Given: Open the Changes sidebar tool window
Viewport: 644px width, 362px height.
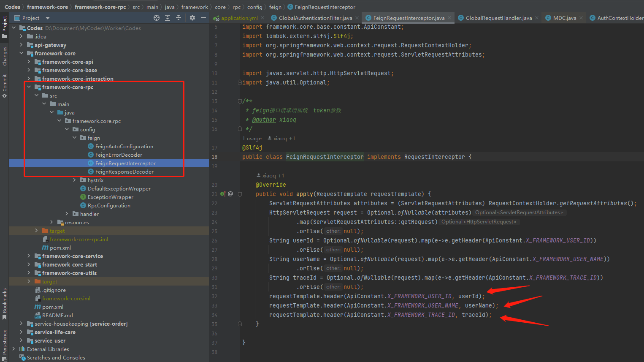Looking at the screenshot, I should tap(5, 56).
